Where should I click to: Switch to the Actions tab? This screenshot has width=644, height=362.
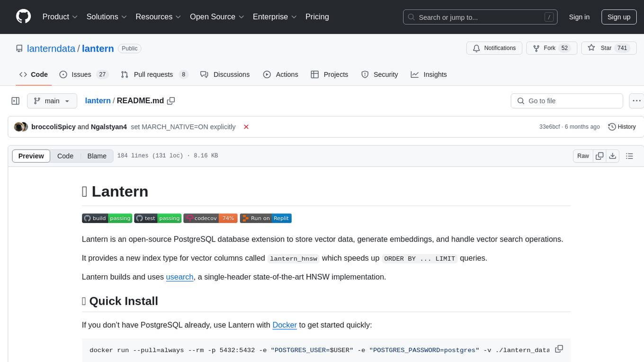[x=281, y=74]
